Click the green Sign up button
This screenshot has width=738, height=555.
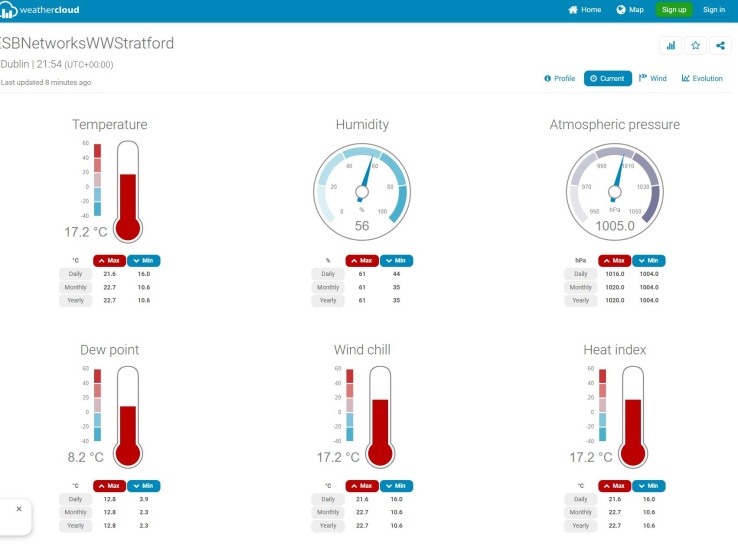(x=674, y=9)
